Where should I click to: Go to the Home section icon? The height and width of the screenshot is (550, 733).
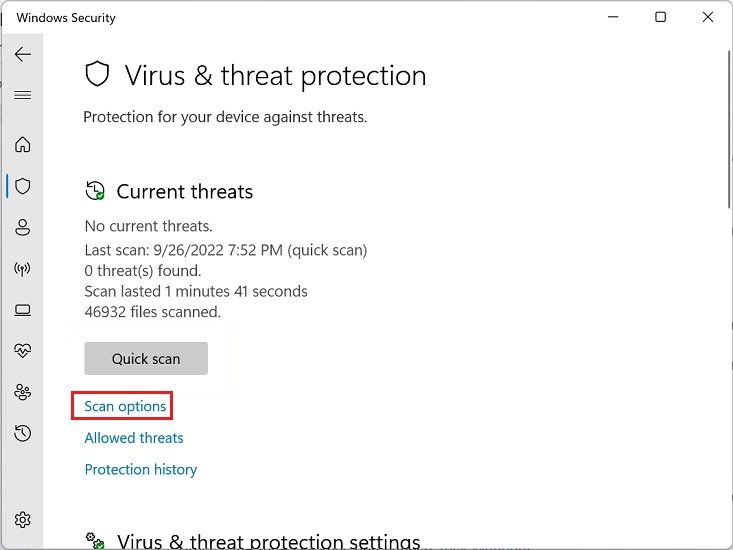pyautogui.click(x=23, y=145)
